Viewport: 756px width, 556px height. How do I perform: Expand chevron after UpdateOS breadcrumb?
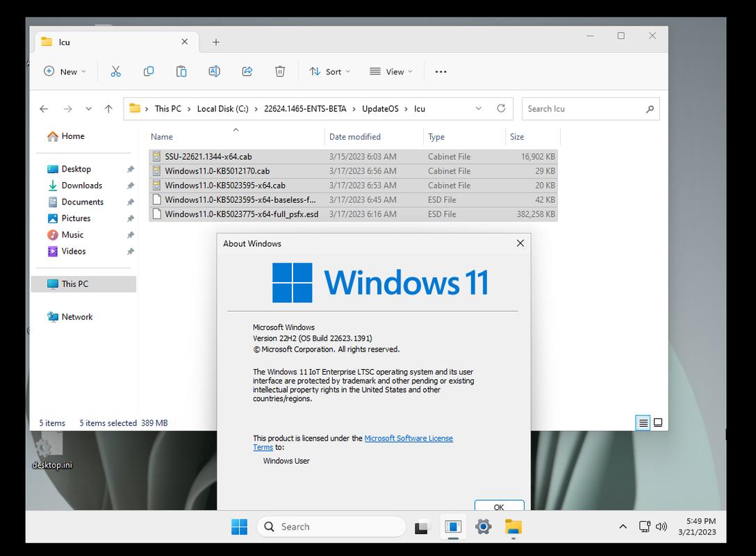pyautogui.click(x=406, y=109)
